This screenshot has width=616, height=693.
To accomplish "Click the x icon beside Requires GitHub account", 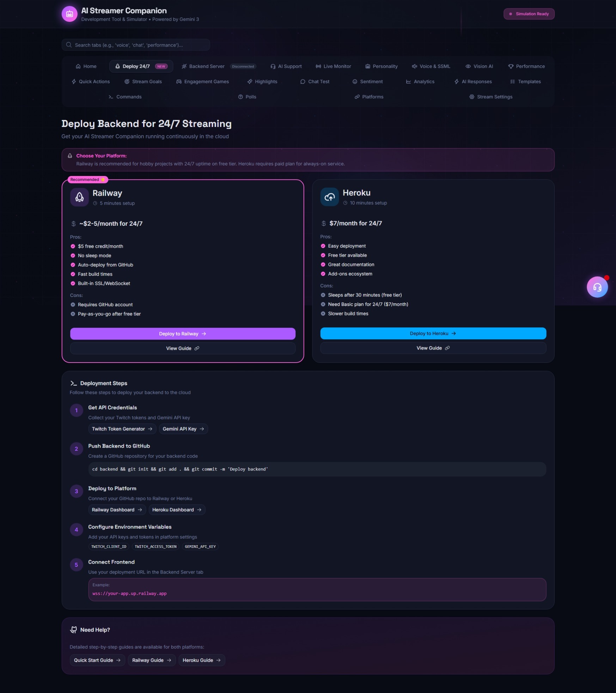I will click(73, 304).
